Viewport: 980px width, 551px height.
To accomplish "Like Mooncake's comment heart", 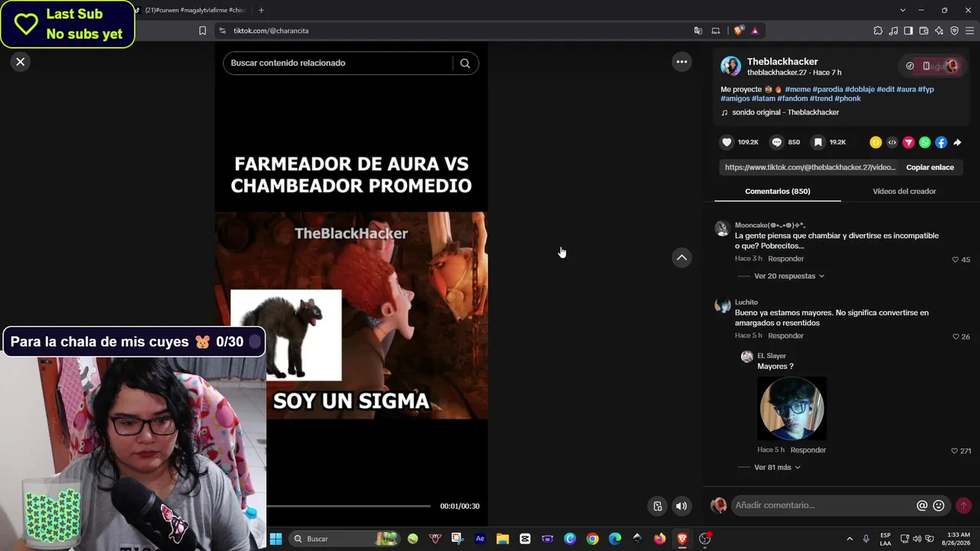I will coord(955,259).
